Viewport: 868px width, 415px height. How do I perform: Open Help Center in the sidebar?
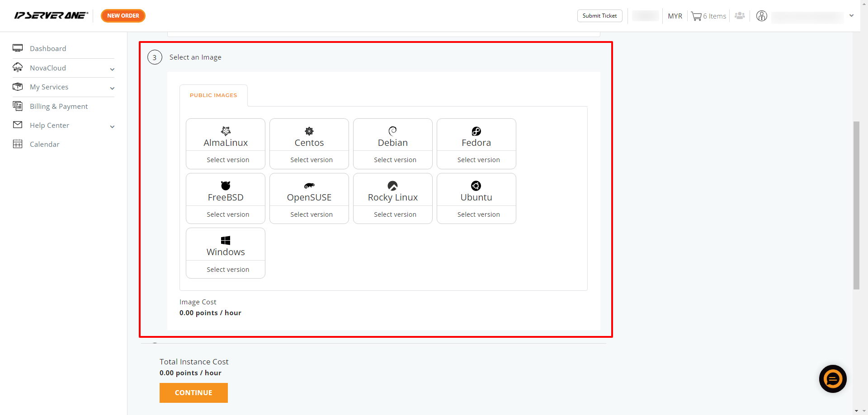tap(50, 125)
